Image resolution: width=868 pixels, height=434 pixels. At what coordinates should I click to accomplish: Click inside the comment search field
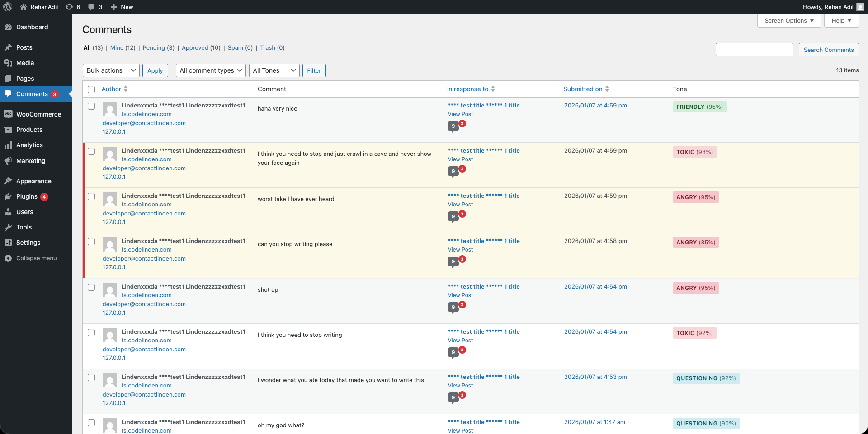(x=754, y=50)
